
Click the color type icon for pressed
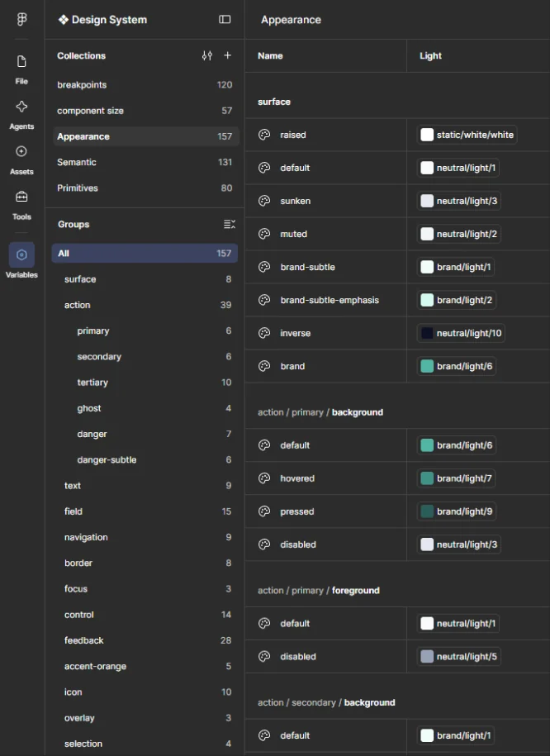264,511
